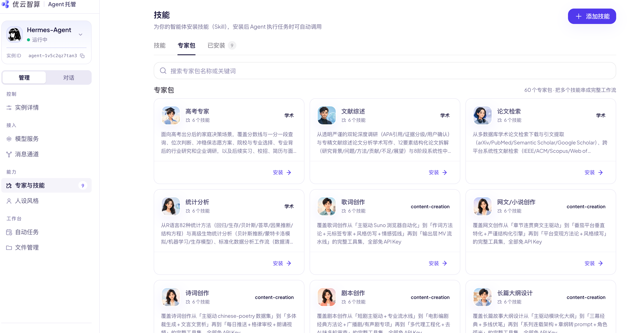644x333 pixels.
Task: Click the content-creation tag on 诗词创作
Action: (x=274, y=297)
